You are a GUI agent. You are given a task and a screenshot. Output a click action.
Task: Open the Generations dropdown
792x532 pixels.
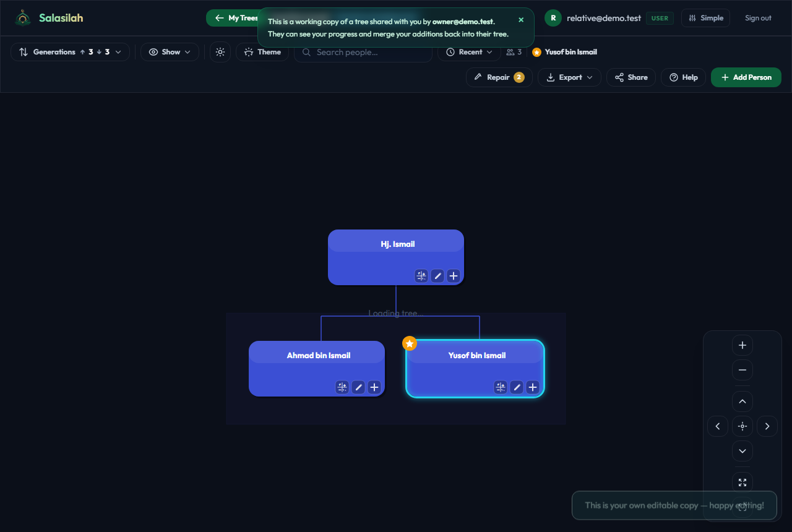point(70,52)
